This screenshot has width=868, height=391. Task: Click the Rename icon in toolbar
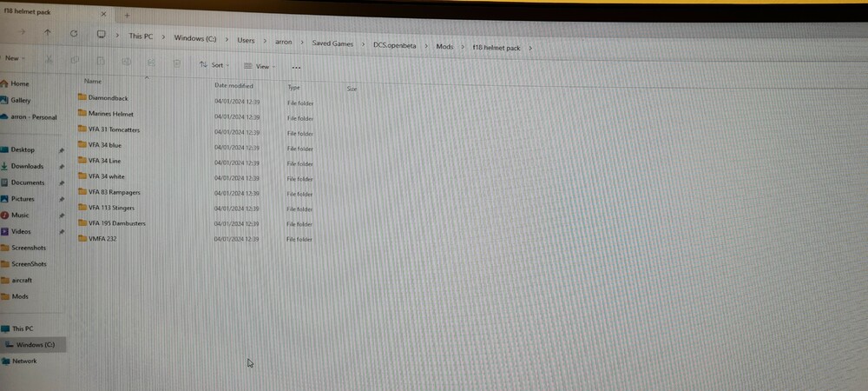pos(126,62)
